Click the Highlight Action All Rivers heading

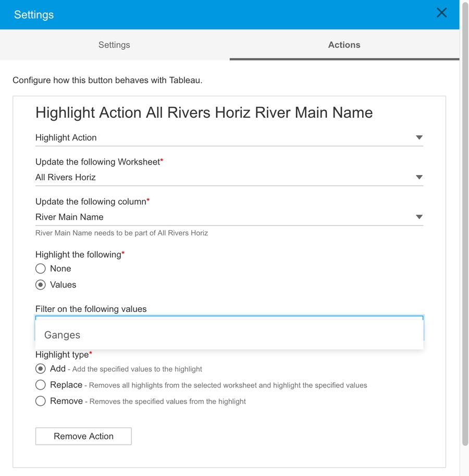click(204, 112)
